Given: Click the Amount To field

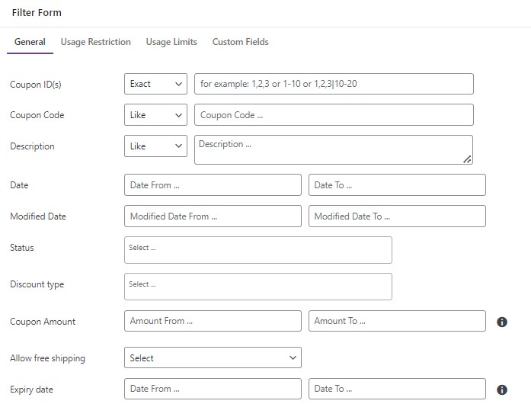Looking at the screenshot, I should point(397,321).
